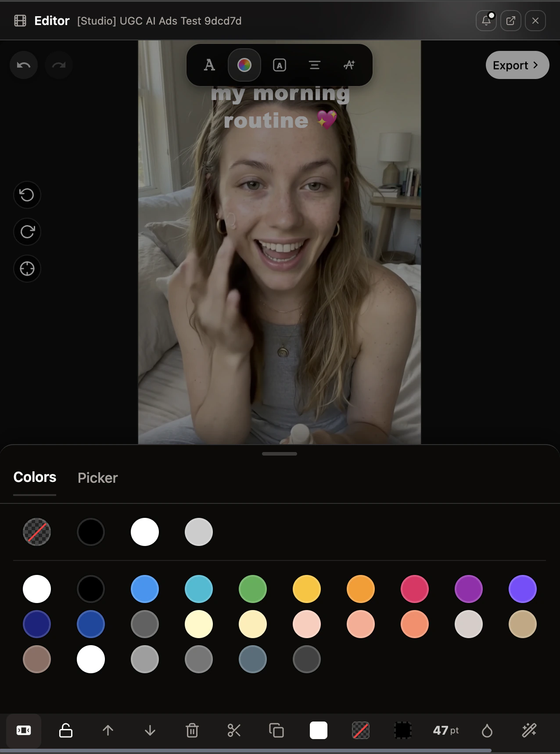
Task: Open the text alignment tool
Action: [x=315, y=65]
